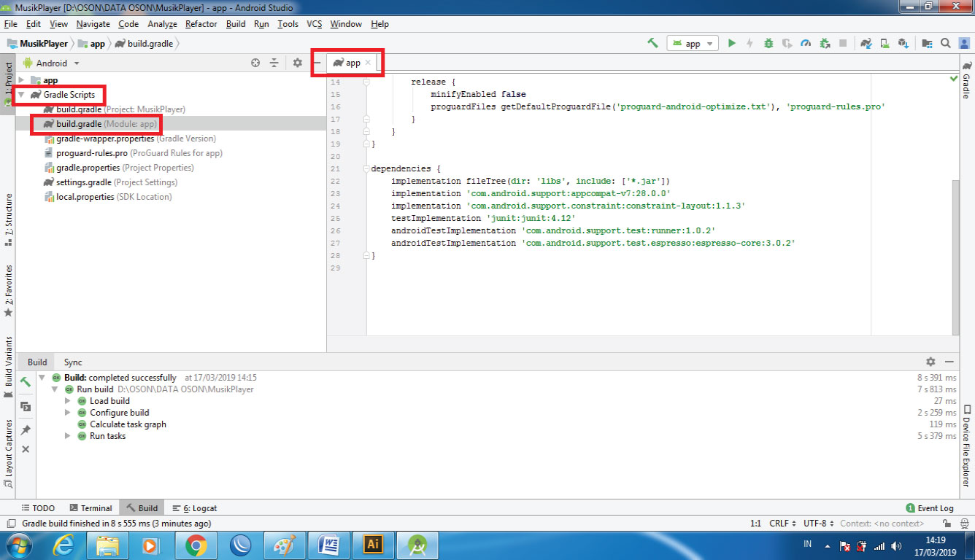Open the Tools menu
The height and width of the screenshot is (560, 975).
[x=288, y=24]
